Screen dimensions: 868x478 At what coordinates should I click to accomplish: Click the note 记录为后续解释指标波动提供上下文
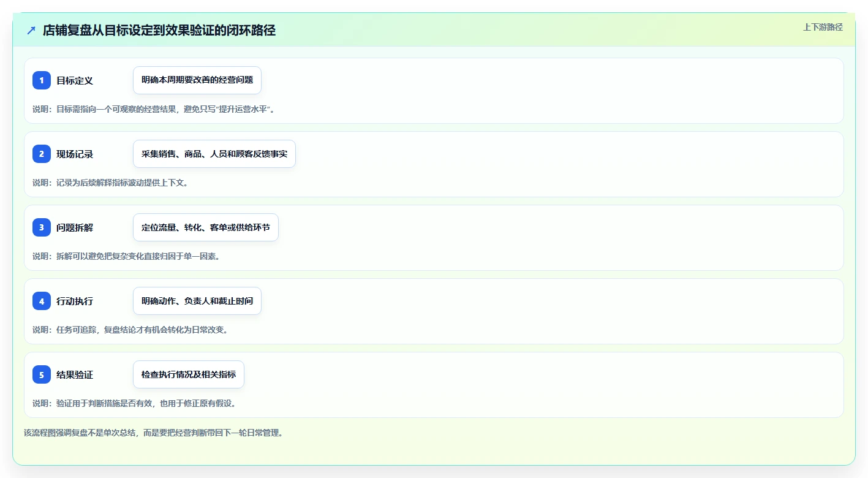[x=110, y=183]
